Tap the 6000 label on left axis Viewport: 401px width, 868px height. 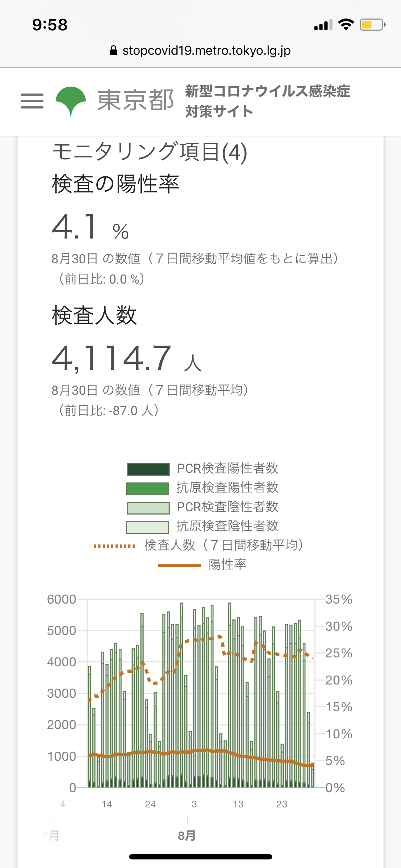click(x=62, y=599)
